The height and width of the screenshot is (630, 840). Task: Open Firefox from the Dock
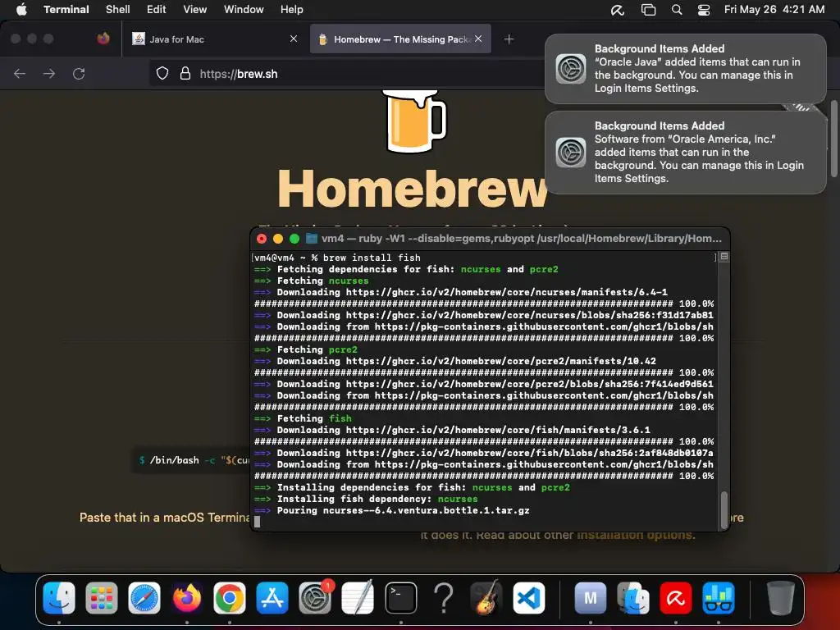[187, 598]
